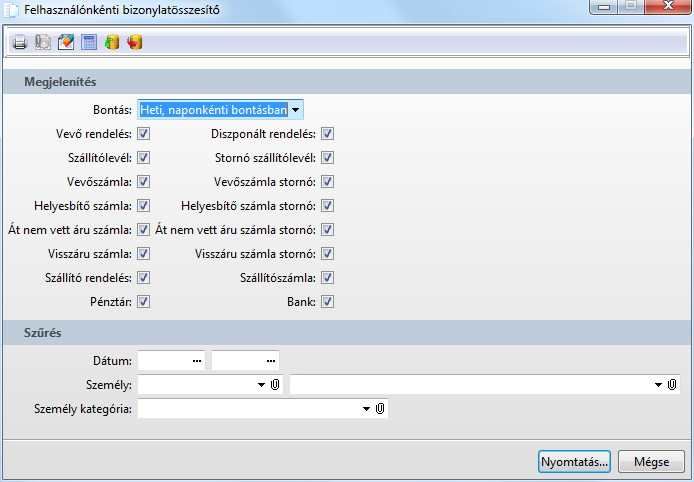
Task: Open the second Dátum field's ellipsis picker
Action: pyautogui.click(x=271, y=361)
